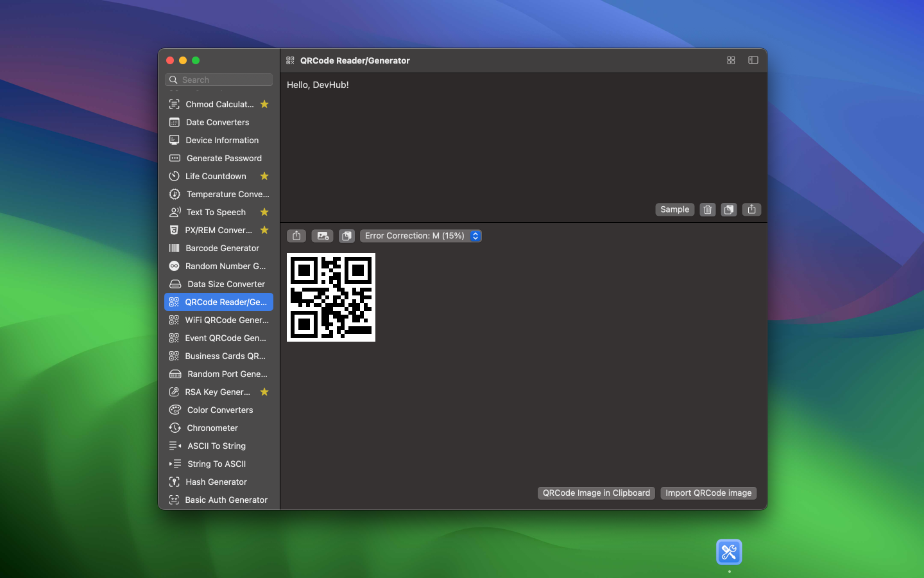
Task: Open Random Number Generator tool
Action: (219, 266)
